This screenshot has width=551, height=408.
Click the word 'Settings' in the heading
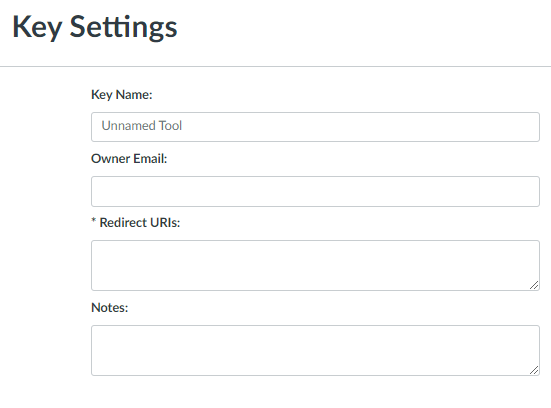[x=124, y=27]
